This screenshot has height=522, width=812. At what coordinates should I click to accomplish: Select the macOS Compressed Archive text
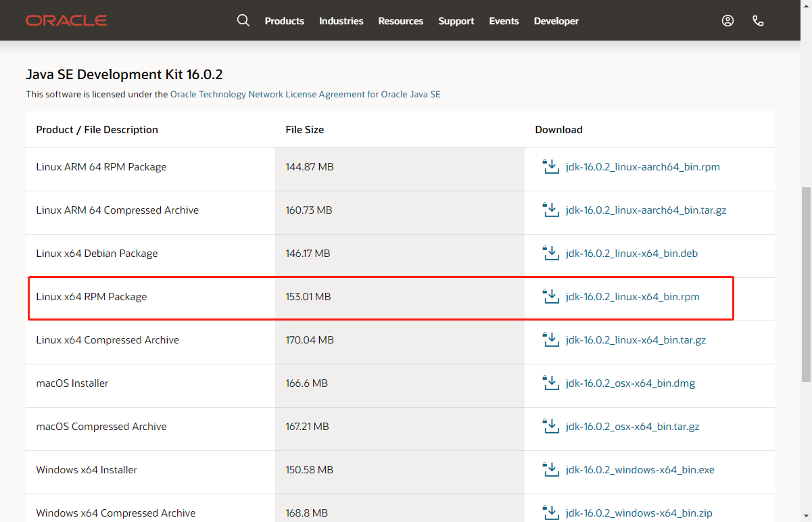[x=101, y=427]
